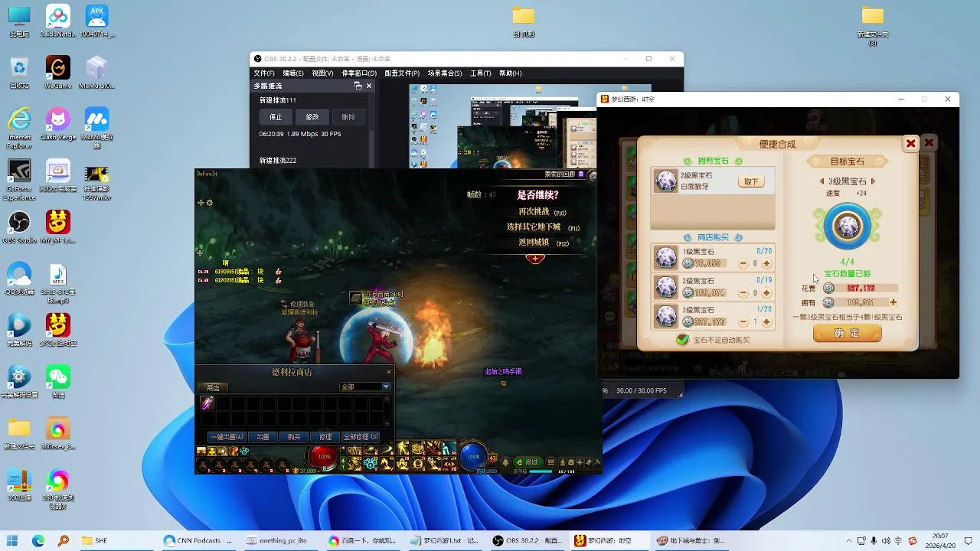This screenshot has width=980, height=551.
Task: Pop out the OBS multi-stream dock panel
Action: coord(358,86)
